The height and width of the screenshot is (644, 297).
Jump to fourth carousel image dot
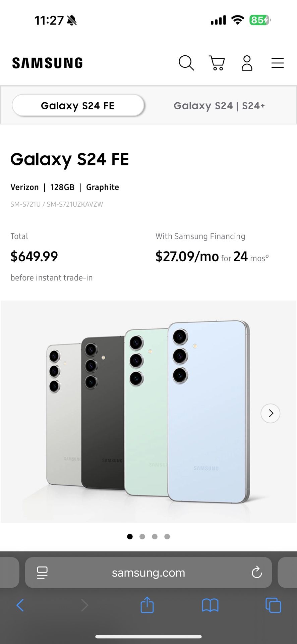[167, 537]
